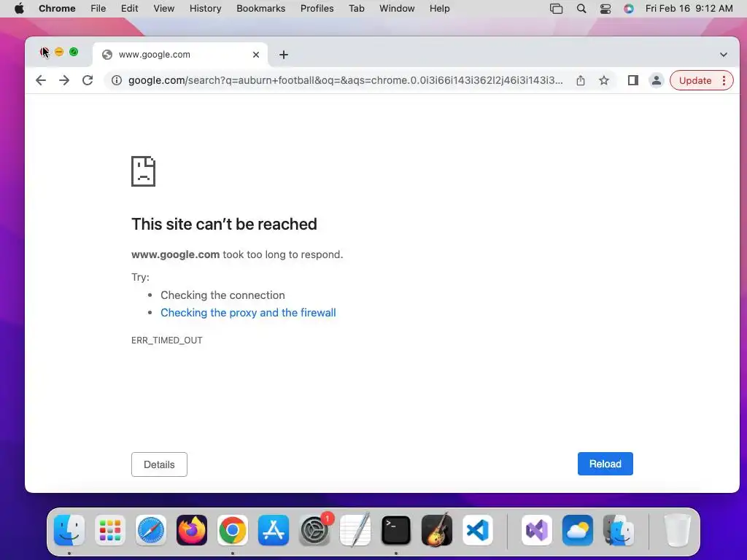
Task: Open Visual Studio Code from the Dock
Action: (477, 530)
